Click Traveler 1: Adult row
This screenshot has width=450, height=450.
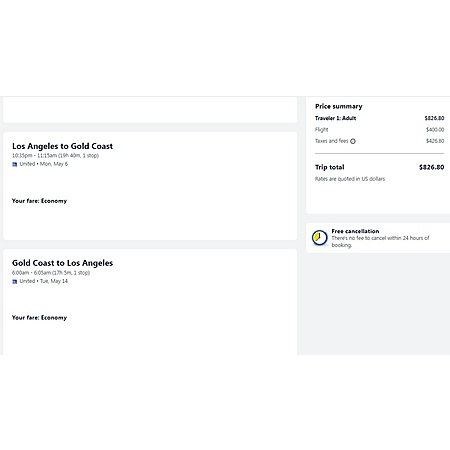[379, 118]
